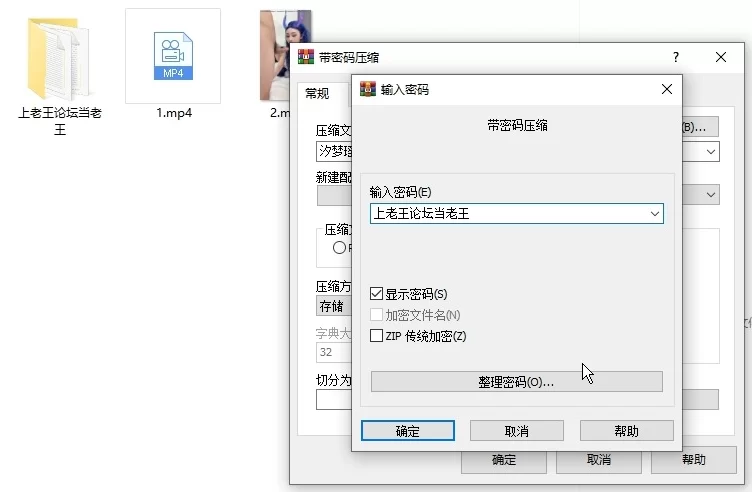Viewport: 752px width, 492px height.
Task: Uncheck the 显示密码 checkbox
Action: [x=377, y=294]
